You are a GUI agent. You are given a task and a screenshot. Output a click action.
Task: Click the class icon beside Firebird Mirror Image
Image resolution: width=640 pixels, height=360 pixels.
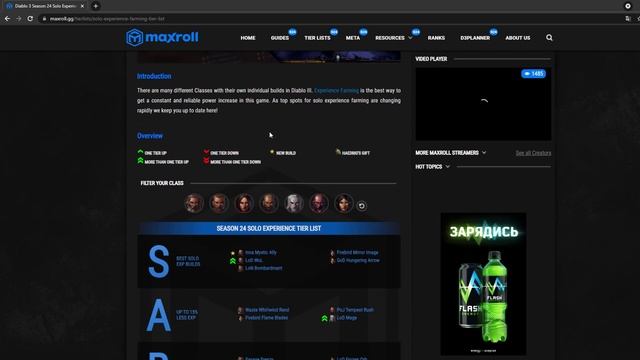(332, 253)
